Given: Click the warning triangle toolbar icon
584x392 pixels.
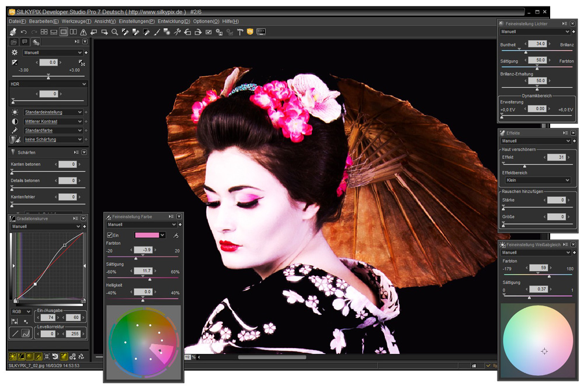Looking at the screenshot, I should 84,32.
